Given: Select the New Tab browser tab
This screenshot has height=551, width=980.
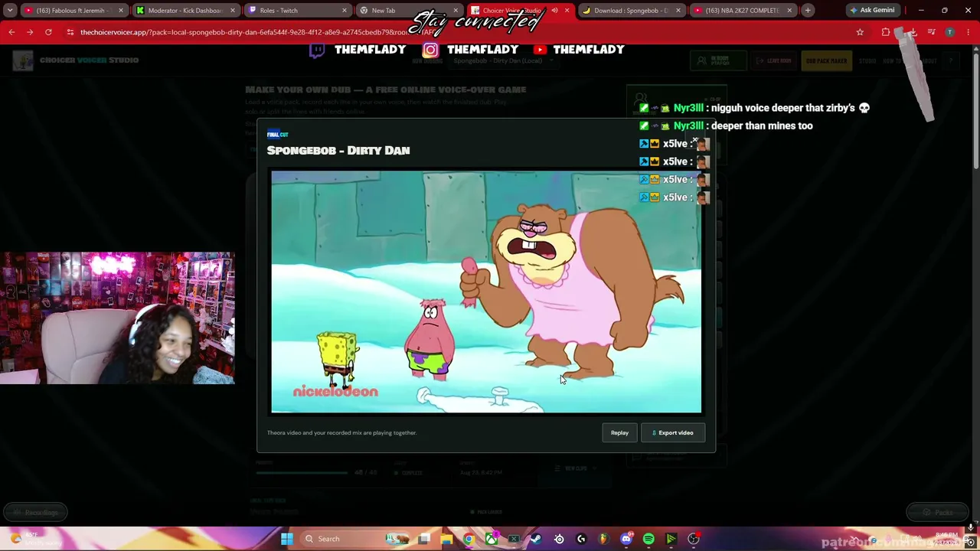Looking at the screenshot, I should click(409, 11).
